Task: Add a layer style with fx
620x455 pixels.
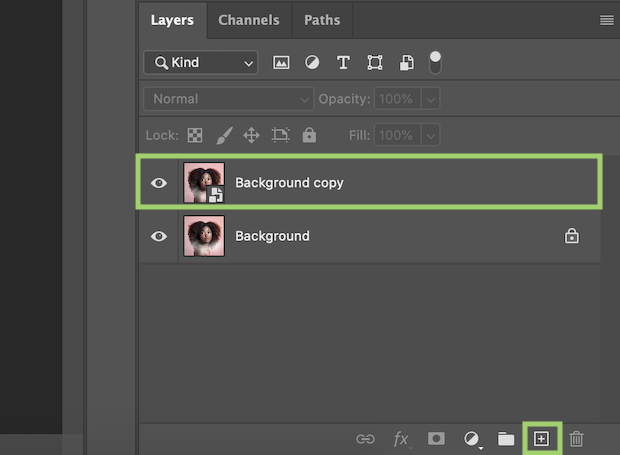Action: 401,439
